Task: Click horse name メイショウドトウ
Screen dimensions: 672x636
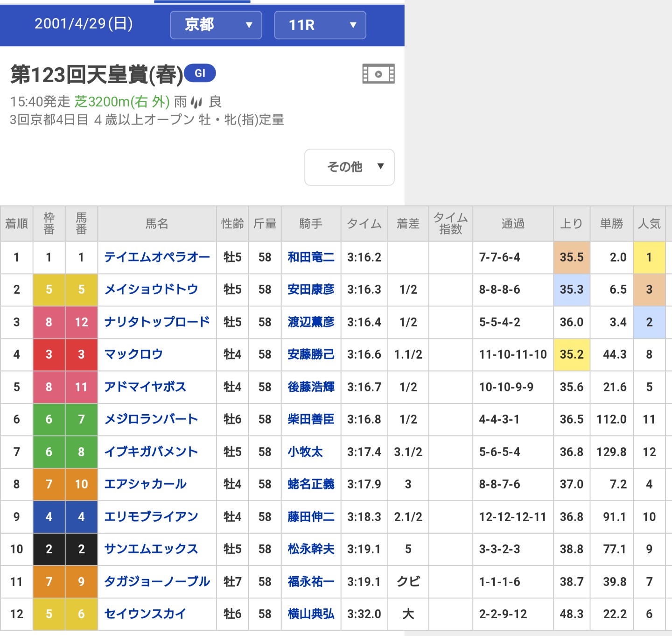Action: [151, 290]
